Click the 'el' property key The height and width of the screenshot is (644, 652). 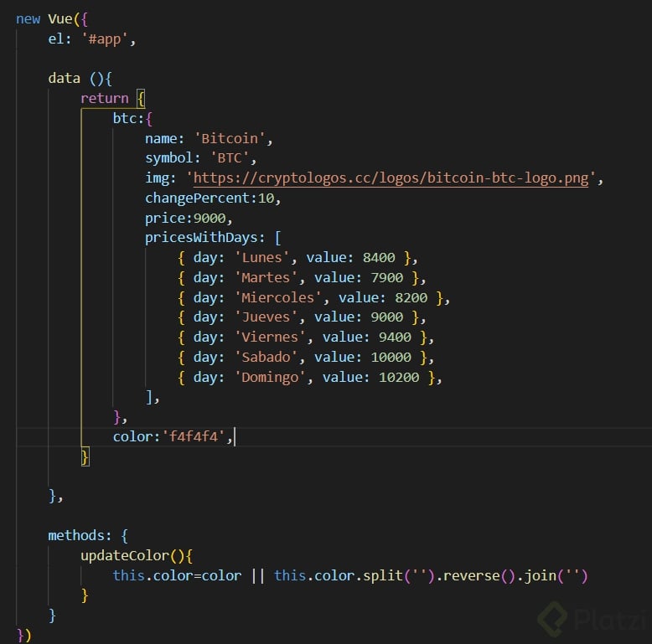pos(55,39)
